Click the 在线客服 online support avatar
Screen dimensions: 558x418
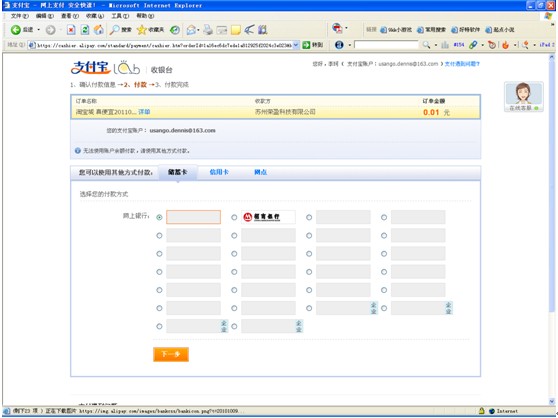coord(523,97)
